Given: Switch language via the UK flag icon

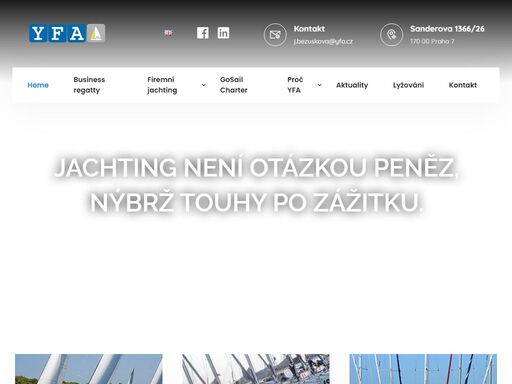Looking at the screenshot, I should click(x=168, y=33).
